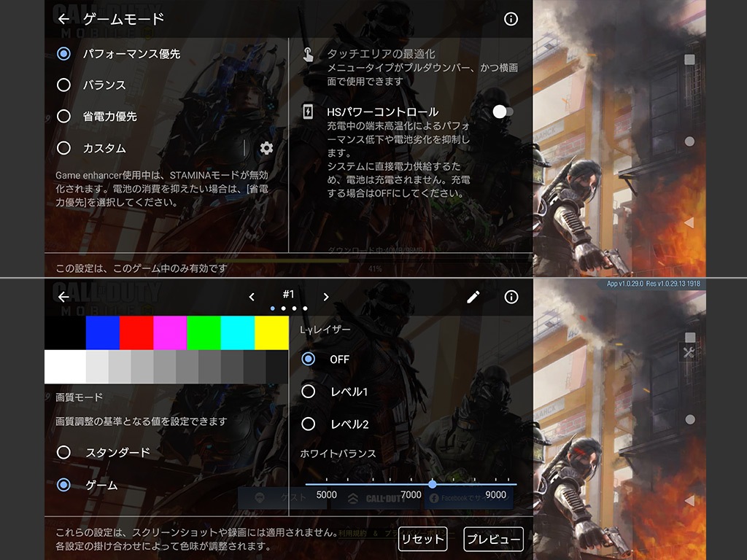
Task: Tap the L-γレイザー heading
Action: [325, 330]
